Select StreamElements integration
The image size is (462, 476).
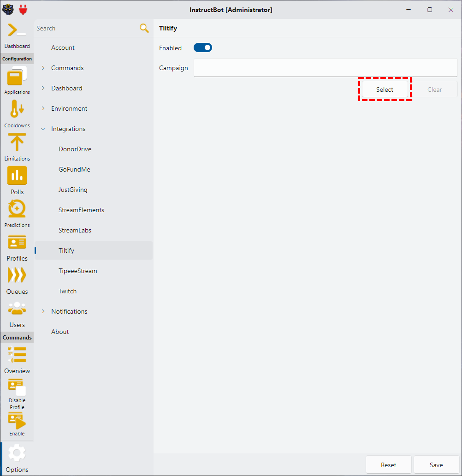coord(94,210)
